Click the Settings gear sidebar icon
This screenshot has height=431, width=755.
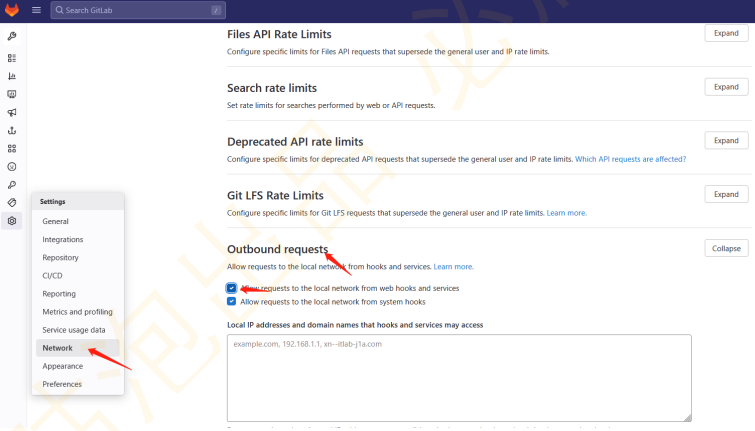tap(12, 221)
